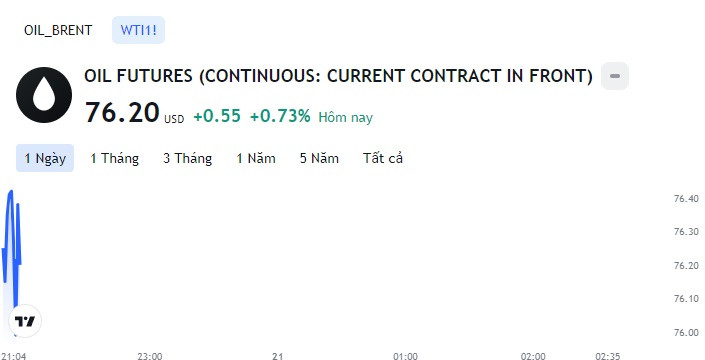Switch chart to 1 Tháng range

[115, 158]
